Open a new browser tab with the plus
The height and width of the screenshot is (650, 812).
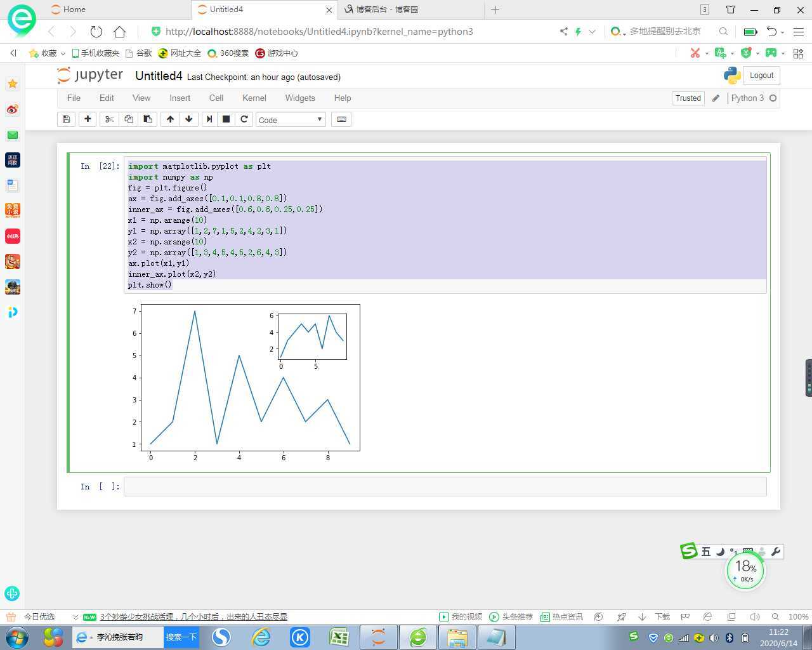click(x=495, y=10)
